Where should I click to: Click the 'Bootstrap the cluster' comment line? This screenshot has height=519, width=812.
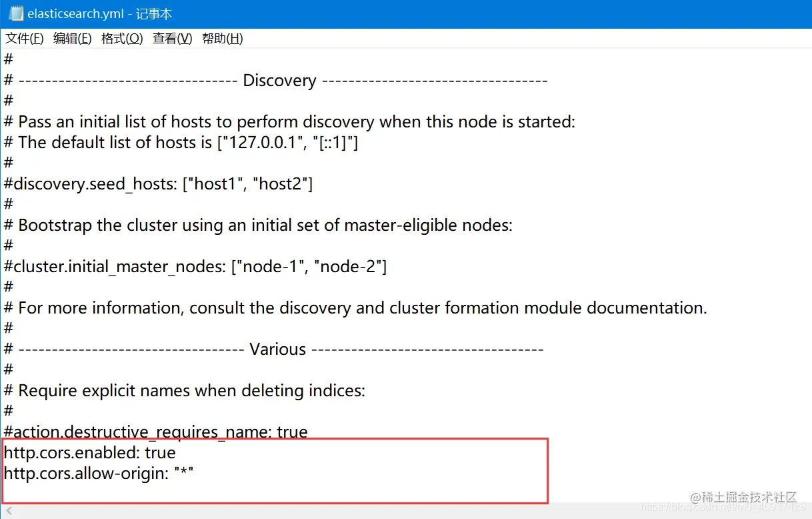point(258,225)
